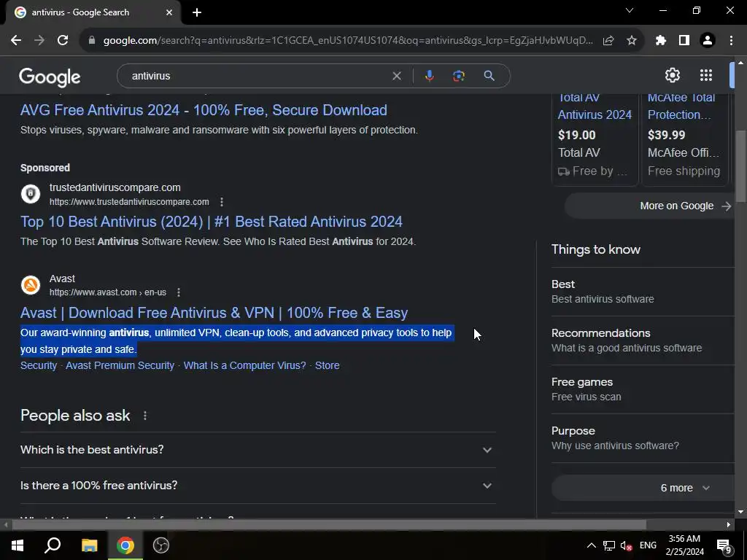
Task: Open Recommendations things-to-know item
Action: point(642,341)
